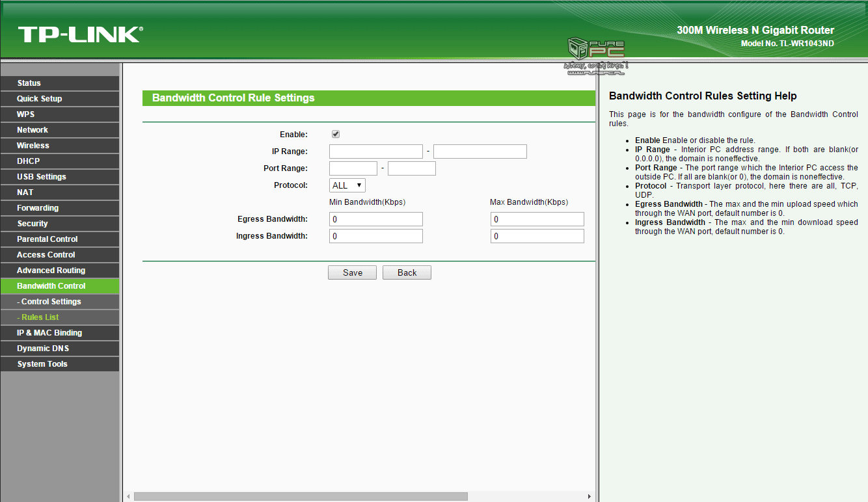The image size is (868, 502).
Task: Click 'Bandwidth Control Rules Setting Help' heading
Action: point(703,96)
